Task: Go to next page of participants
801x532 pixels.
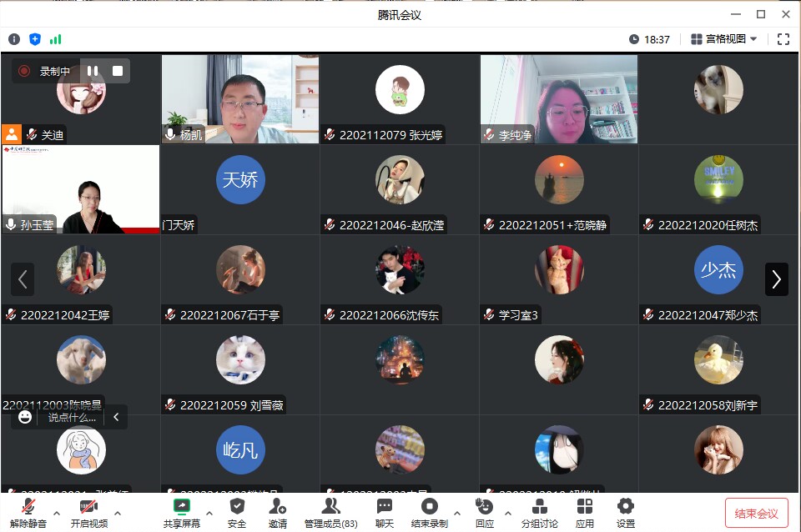Action: click(776, 279)
